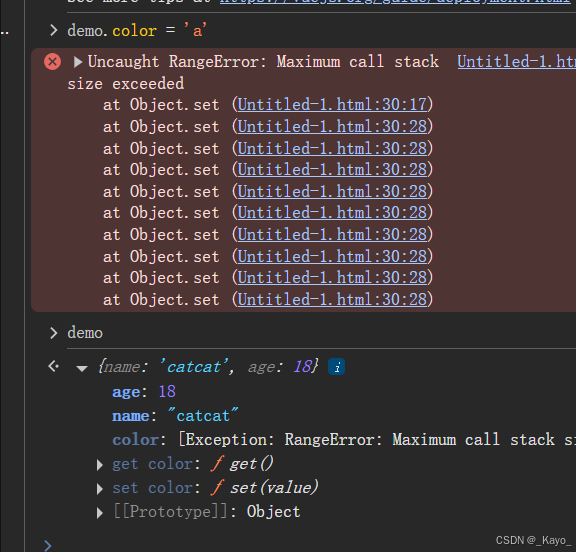This screenshot has height=552, width=576.
Task: Click the demo.color = 'a' input line
Action: click(137, 30)
